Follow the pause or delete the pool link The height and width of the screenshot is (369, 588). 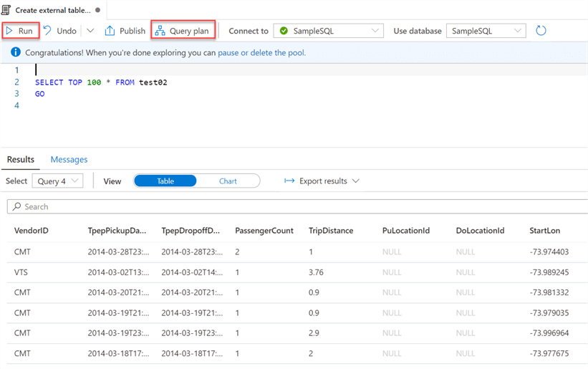click(261, 52)
